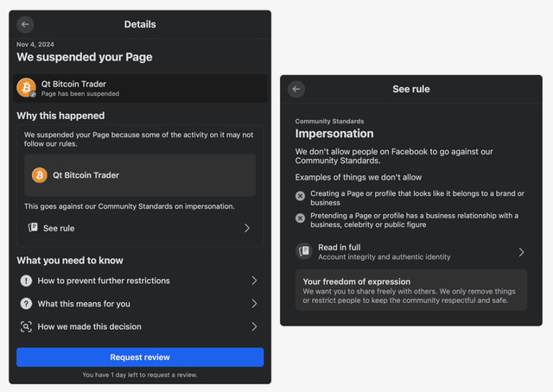Open Read in full rule details

pos(411,252)
